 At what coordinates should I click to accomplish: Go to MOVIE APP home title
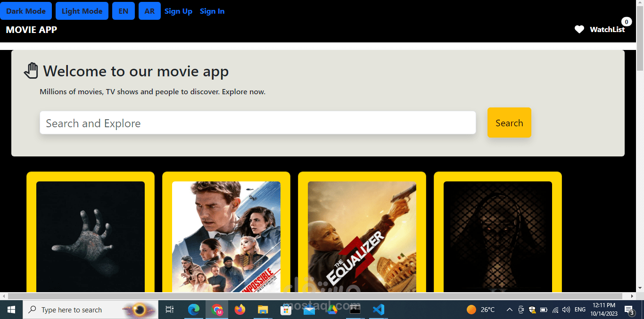[32, 30]
